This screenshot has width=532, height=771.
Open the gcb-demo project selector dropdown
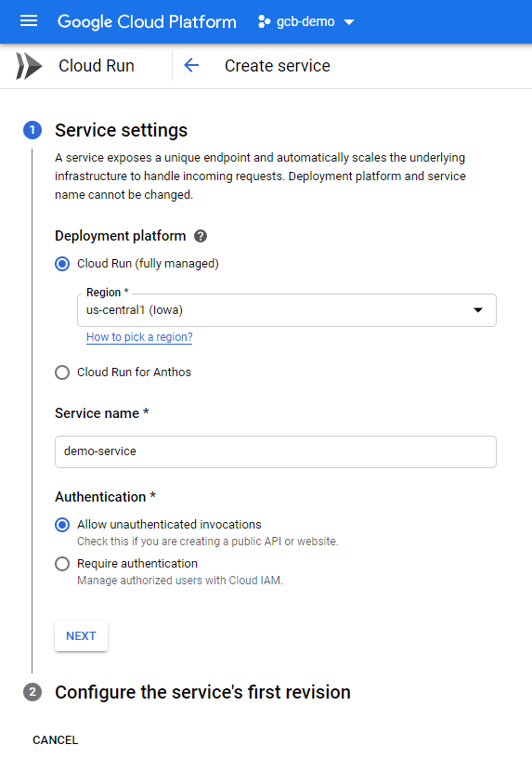click(305, 21)
